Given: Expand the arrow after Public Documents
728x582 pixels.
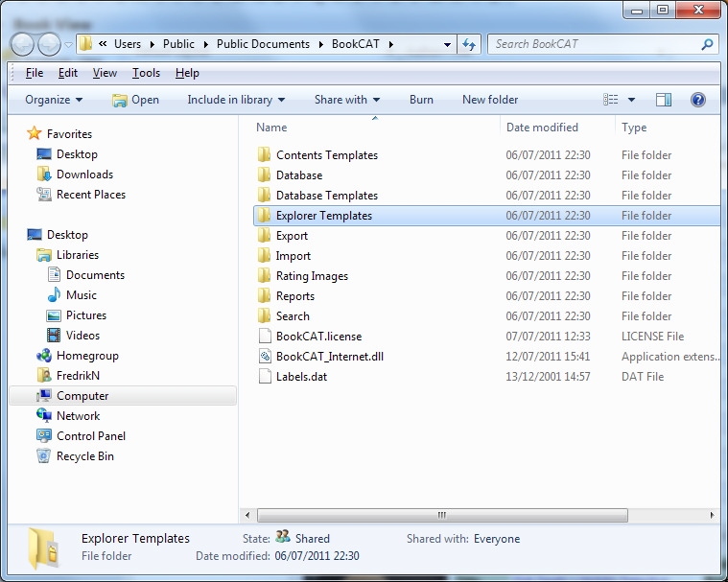Looking at the screenshot, I should pyautogui.click(x=321, y=44).
